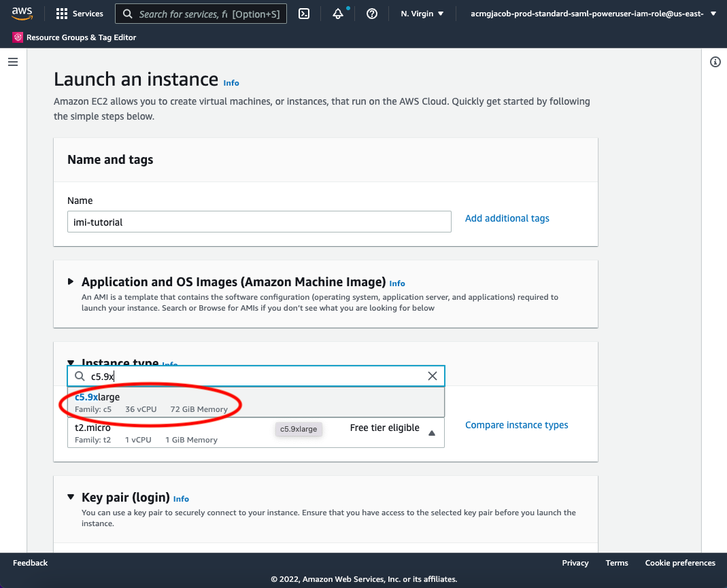Click the AWS services search box
The width and height of the screenshot is (727, 588).
(201, 14)
